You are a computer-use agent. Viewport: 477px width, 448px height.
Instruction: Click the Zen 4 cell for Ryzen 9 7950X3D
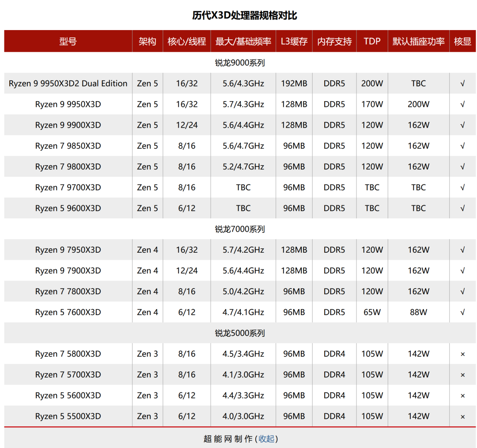[x=148, y=250]
